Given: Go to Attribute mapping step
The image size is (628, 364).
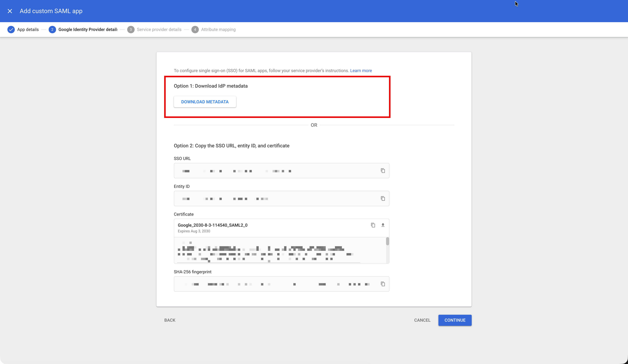Looking at the screenshot, I should 218,29.
